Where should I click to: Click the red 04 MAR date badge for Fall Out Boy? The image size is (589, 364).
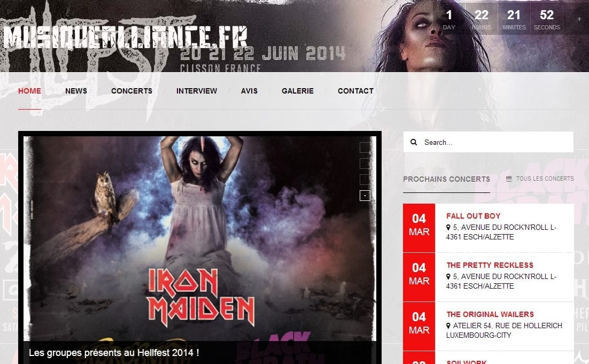419,228
